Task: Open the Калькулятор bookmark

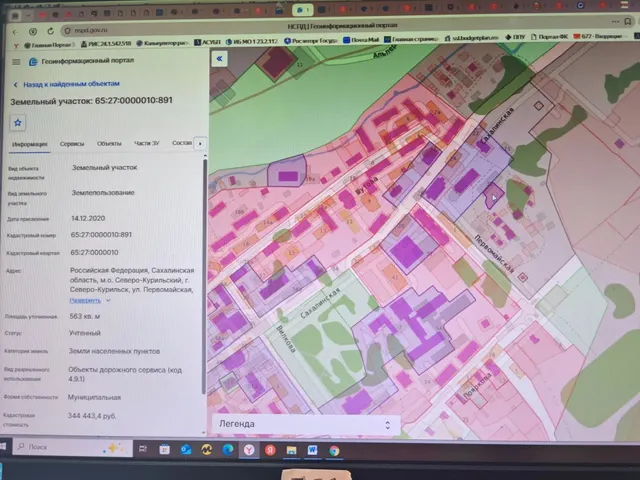Action: tap(162, 43)
